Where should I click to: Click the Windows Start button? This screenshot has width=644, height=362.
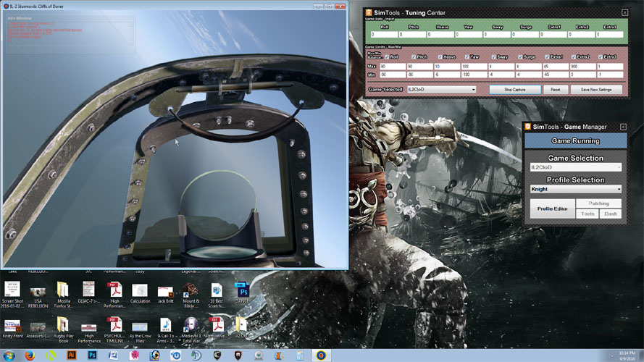point(9,355)
